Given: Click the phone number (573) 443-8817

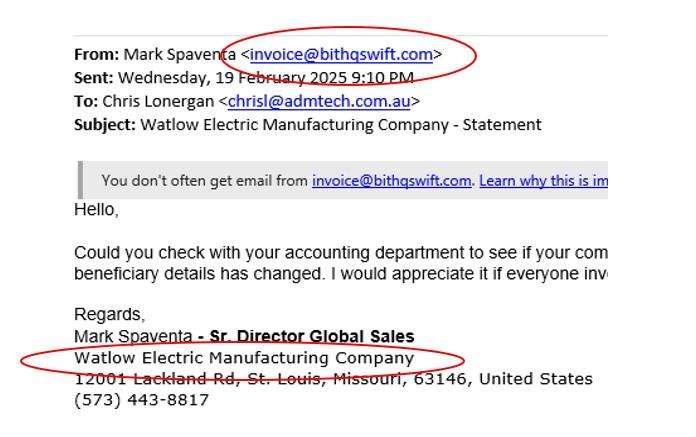Looking at the screenshot, I should coord(142,400).
